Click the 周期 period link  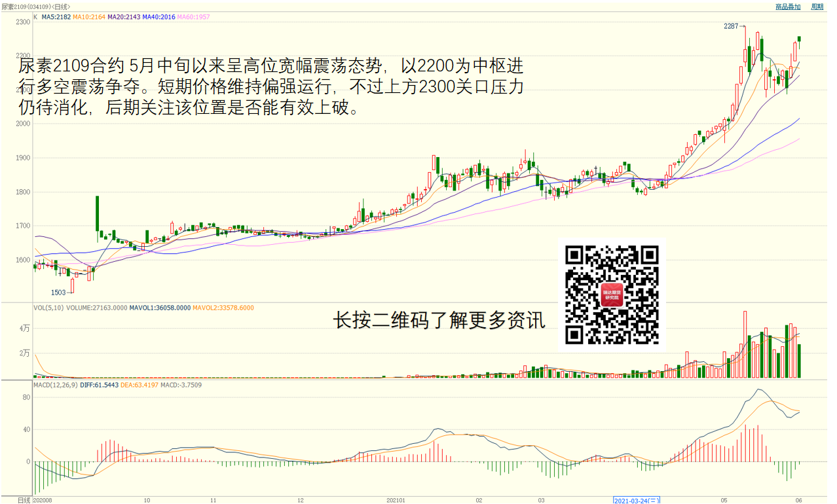point(817,7)
